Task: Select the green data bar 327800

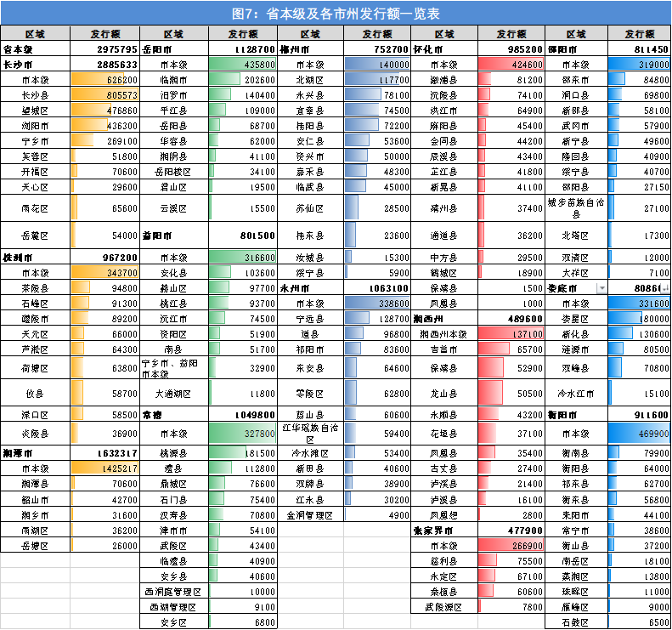Action: pos(242,433)
